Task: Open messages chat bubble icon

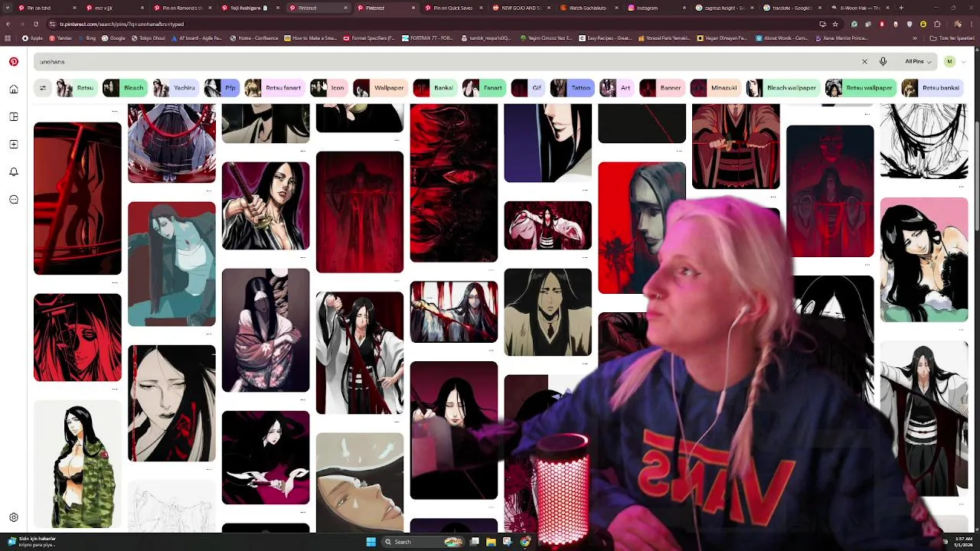Action: 14,200
